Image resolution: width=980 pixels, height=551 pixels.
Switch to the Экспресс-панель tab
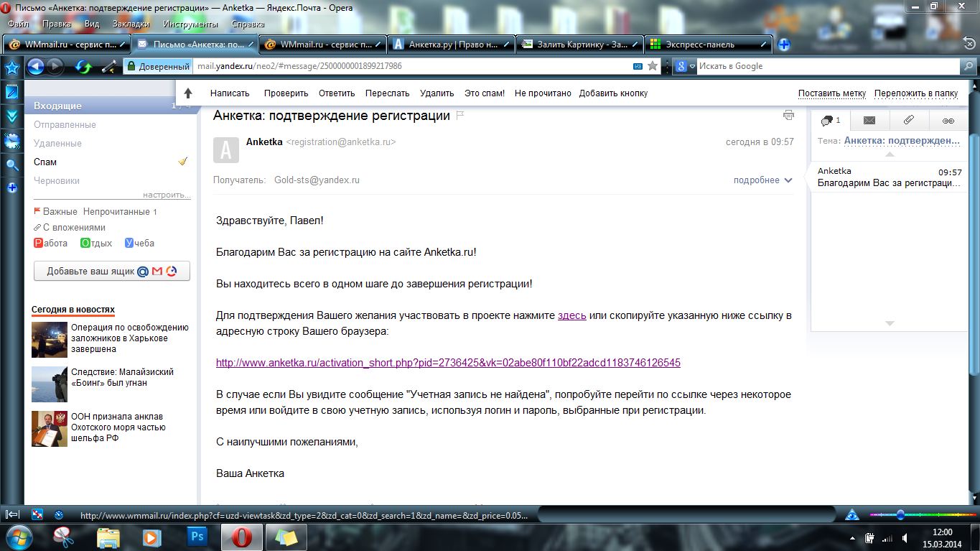coord(709,45)
